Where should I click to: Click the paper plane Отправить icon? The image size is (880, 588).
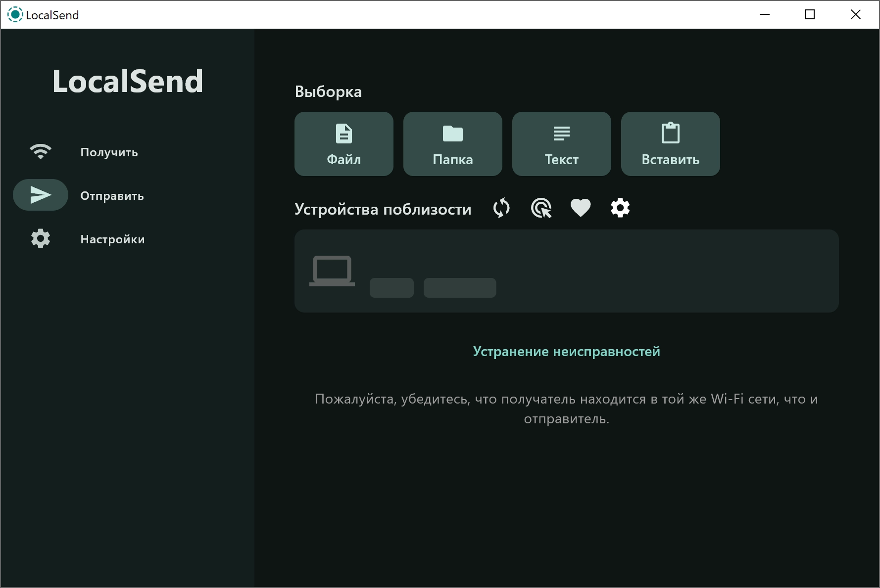point(41,195)
